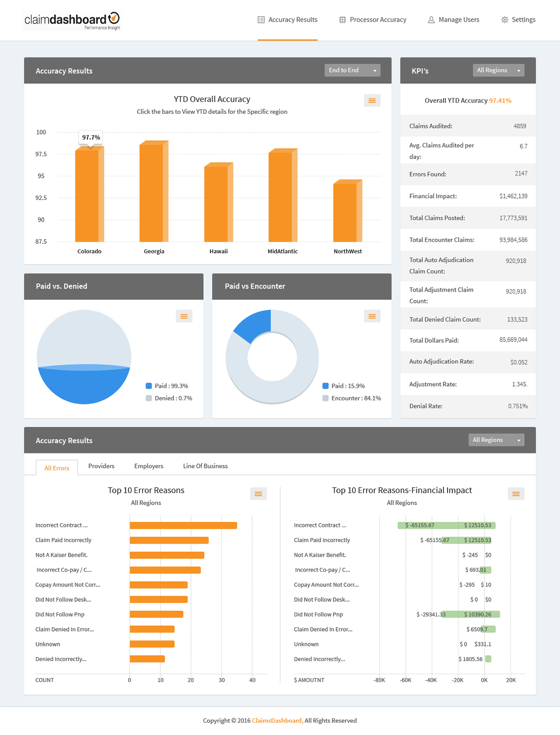560x735 pixels.
Task: Toggle Encounter legend swatch
Action: click(325, 398)
